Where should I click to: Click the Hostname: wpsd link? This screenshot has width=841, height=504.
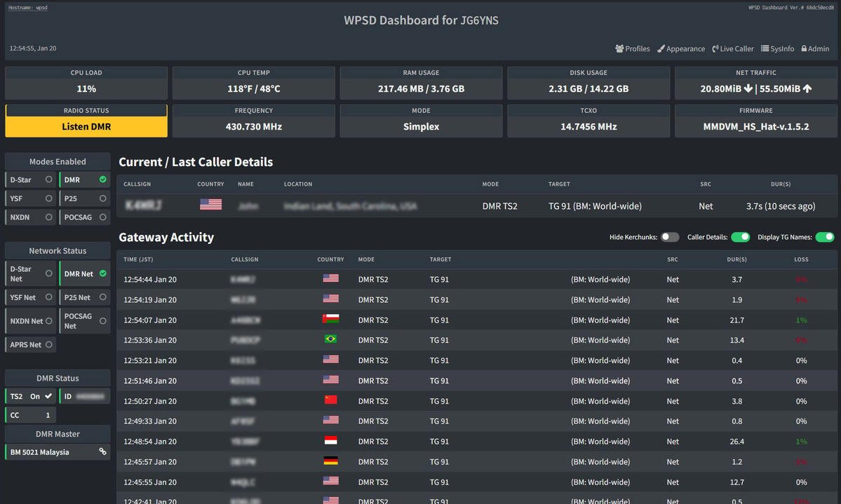pyautogui.click(x=28, y=8)
